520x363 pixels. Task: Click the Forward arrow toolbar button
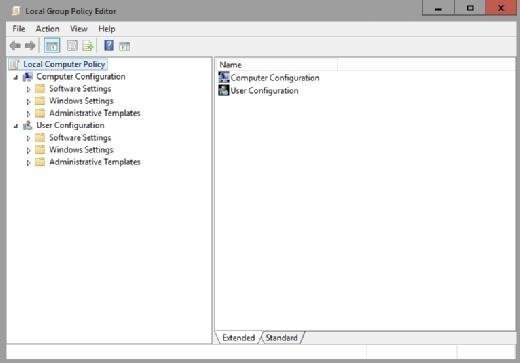30,45
